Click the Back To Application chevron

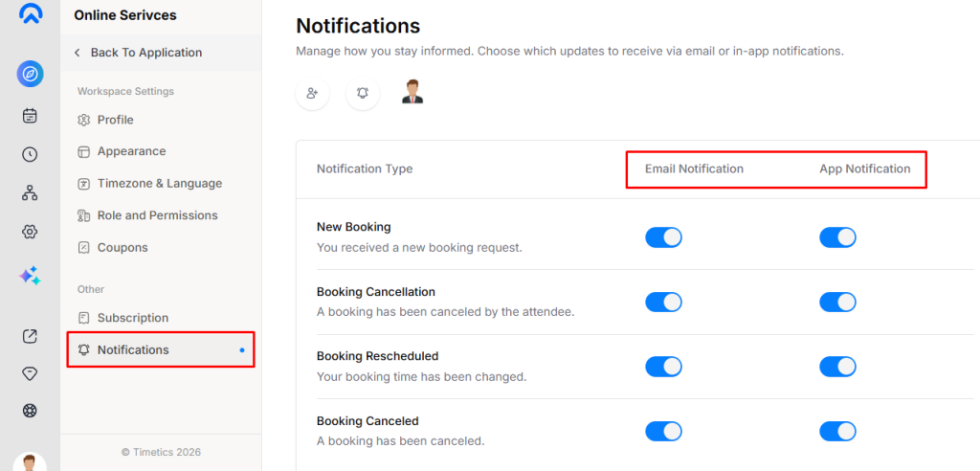[78, 53]
